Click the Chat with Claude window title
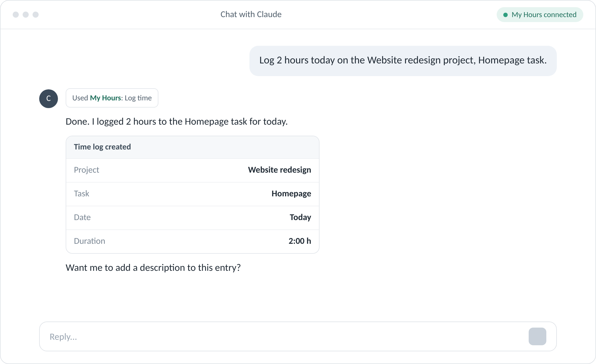Viewport: 596px width, 364px height. tap(251, 14)
